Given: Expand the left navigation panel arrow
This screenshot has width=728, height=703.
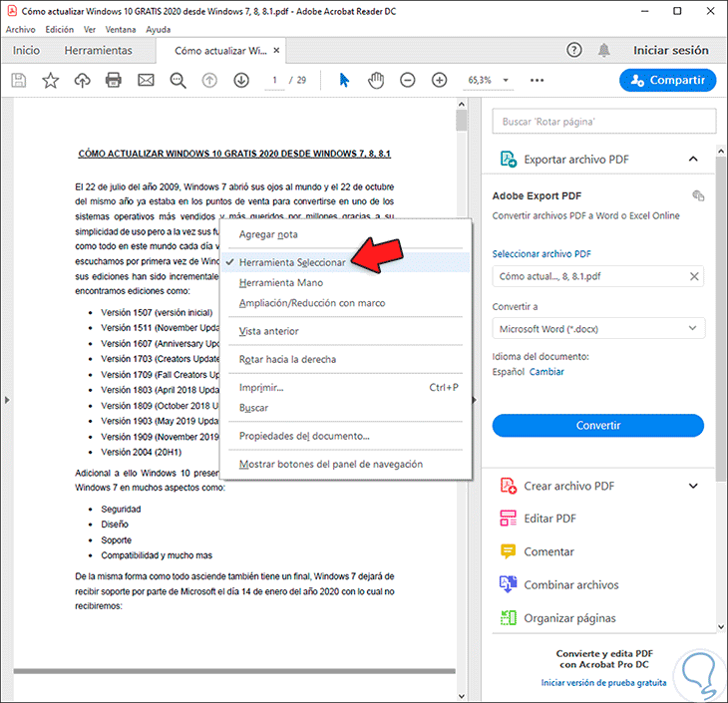Looking at the screenshot, I should (7, 400).
